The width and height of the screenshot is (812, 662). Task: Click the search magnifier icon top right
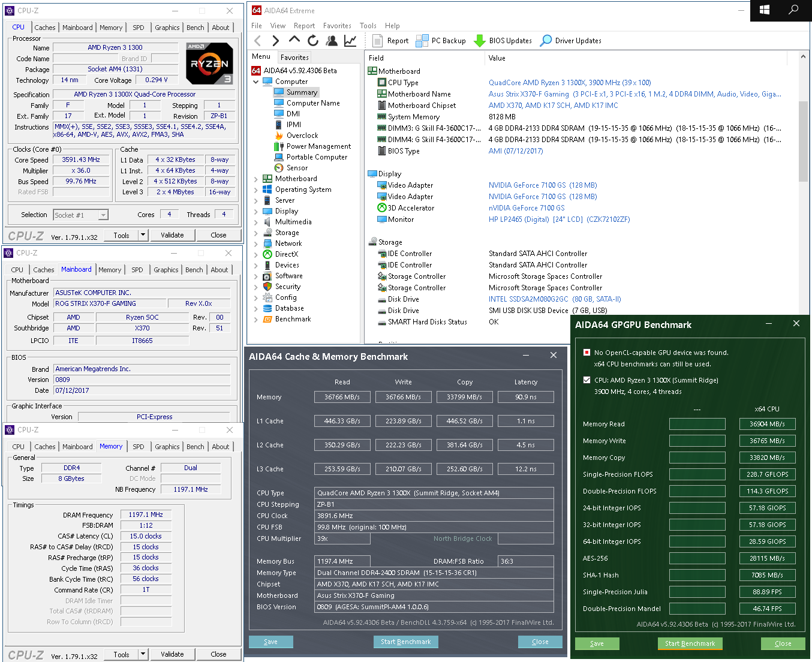click(793, 10)
